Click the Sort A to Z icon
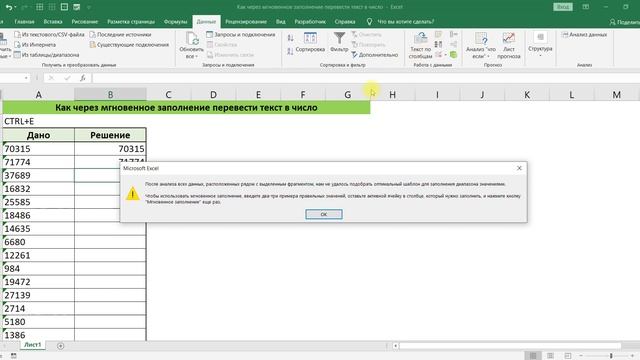 290,38
